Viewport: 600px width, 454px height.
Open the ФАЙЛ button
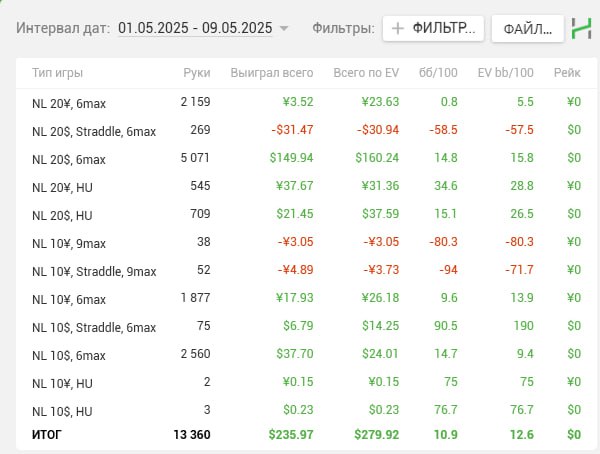[x=528, y=28]
